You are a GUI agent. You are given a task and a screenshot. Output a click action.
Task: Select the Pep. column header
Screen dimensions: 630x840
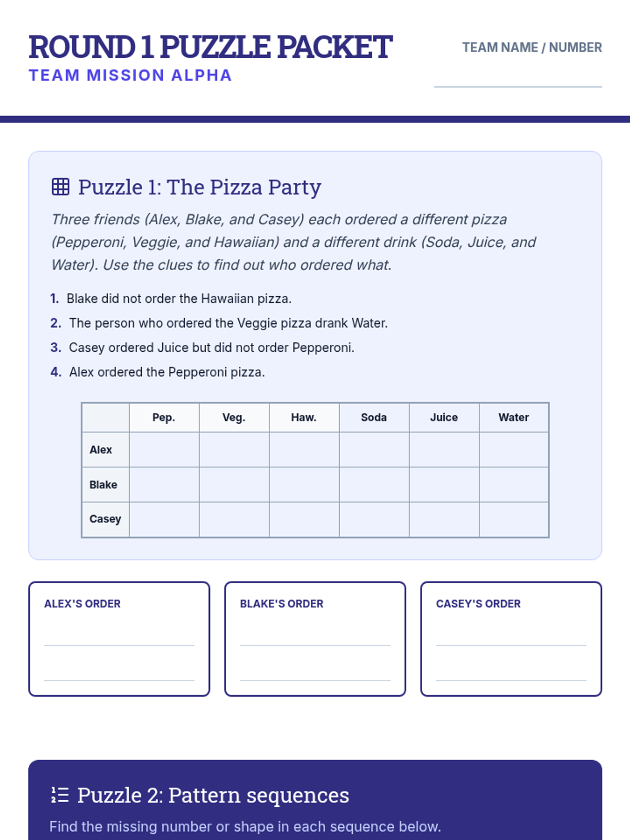click(164, 417)
